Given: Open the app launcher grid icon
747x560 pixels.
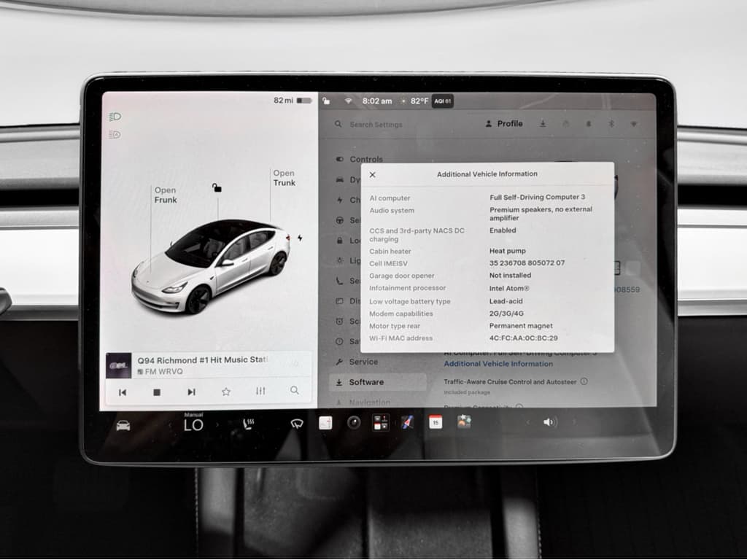Looking at the screenshot, I should point(381,422).
